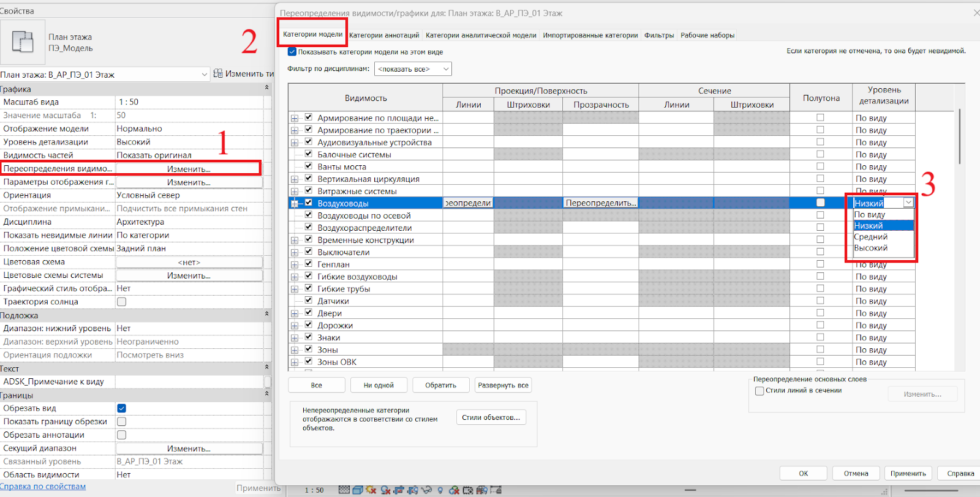Viewport: 980px width, 497px height.
Task: Enable 'Показать границу обрезки' checkbox
Action: point(121,422)
